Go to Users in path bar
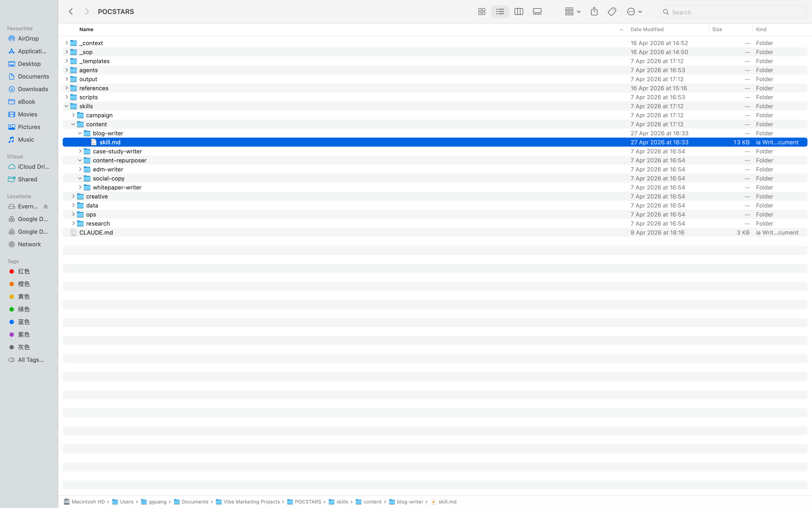This screenshot has height=508, width=812. [x=123, y=502]
